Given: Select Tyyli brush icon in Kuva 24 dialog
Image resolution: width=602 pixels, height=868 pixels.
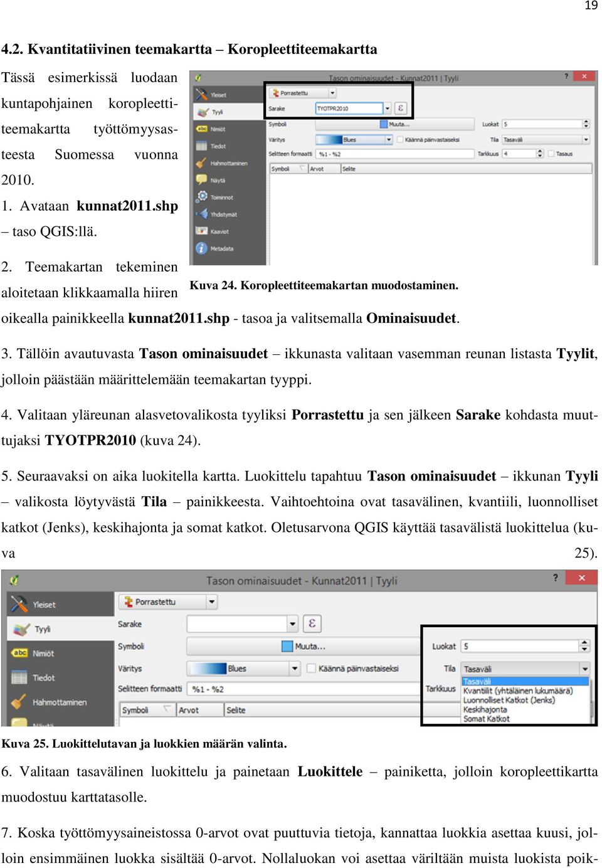Looking at the screenshot, I should pos(203,112).
